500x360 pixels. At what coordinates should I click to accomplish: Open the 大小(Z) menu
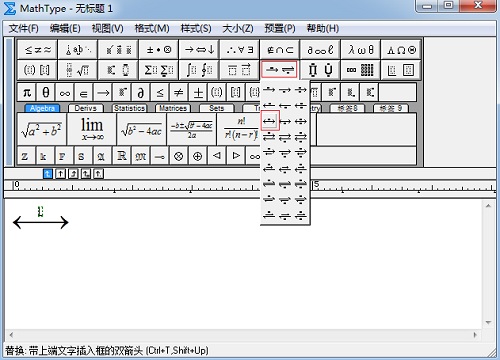238,28
